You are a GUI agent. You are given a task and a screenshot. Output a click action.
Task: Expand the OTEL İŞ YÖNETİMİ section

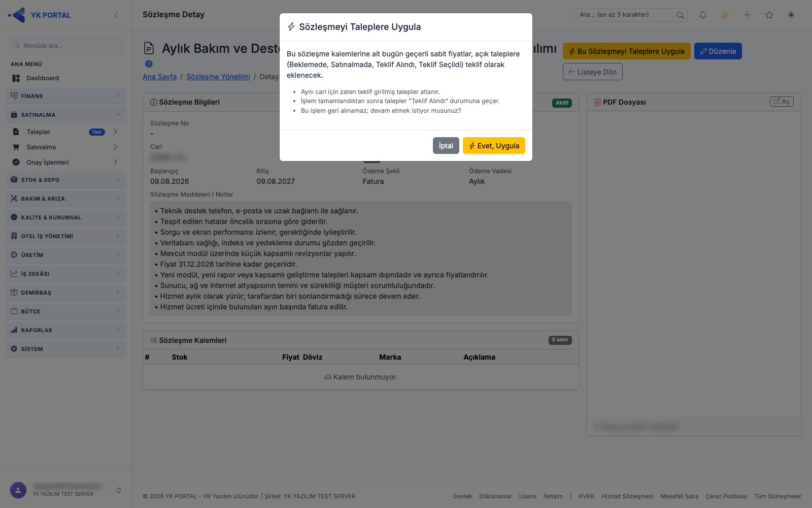(66, 236)
